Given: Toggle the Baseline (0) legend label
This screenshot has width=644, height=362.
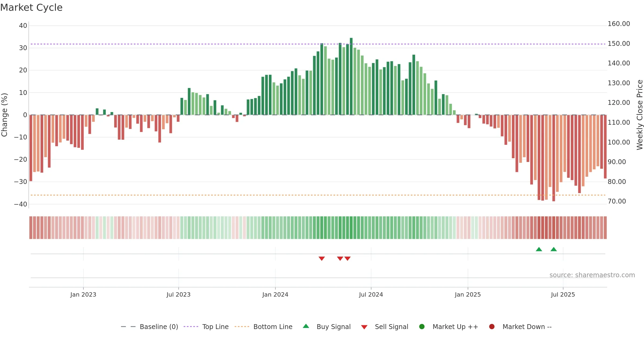Looking at the screenshot, I should point(159,327).
